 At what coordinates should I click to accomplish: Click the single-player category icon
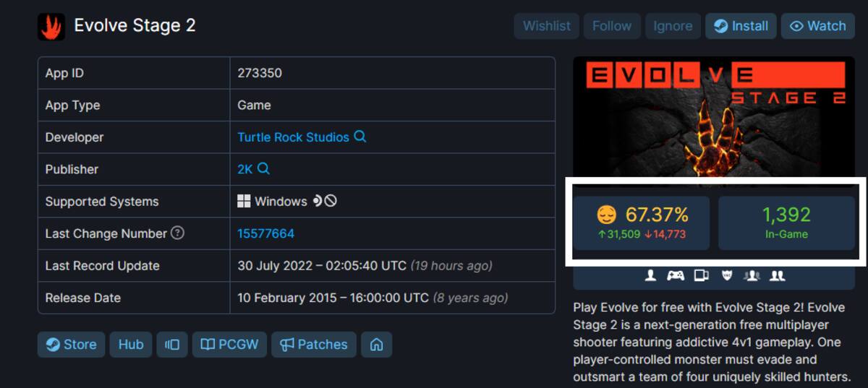(x=650, y=275)
